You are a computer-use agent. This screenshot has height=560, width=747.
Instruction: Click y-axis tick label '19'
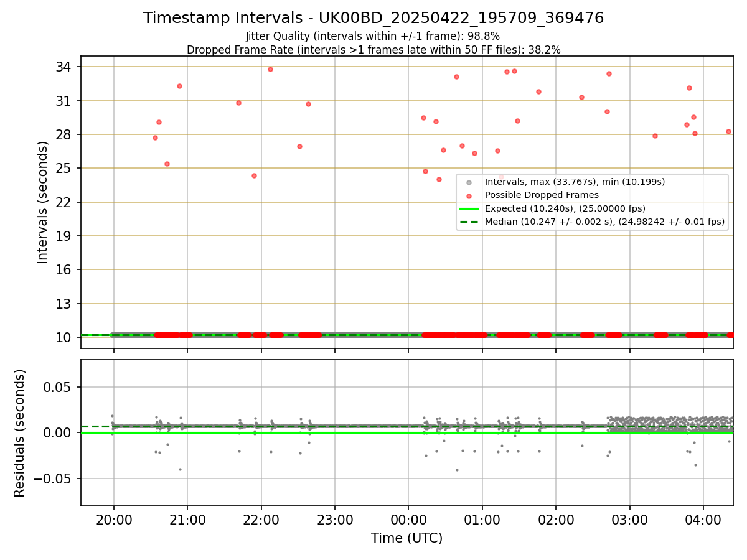click(x=64, y=236)
